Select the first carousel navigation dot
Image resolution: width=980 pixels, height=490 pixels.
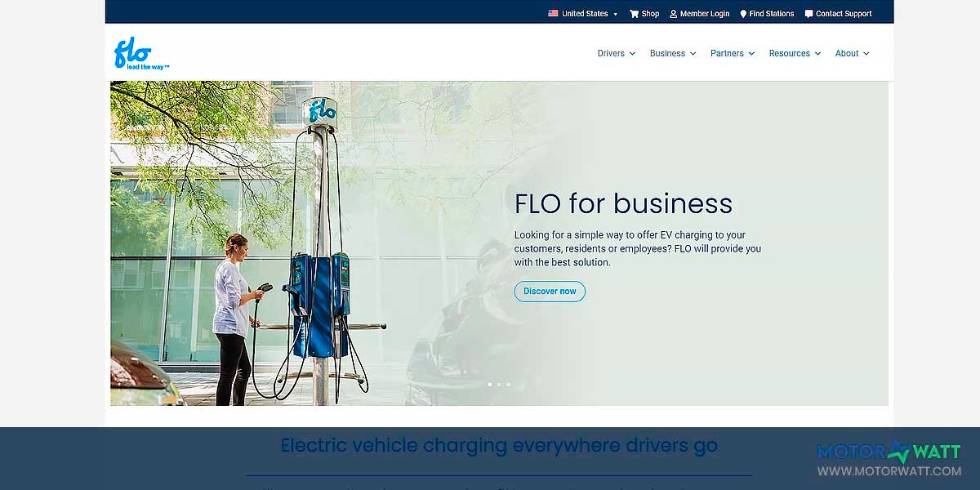click(489, 384)
